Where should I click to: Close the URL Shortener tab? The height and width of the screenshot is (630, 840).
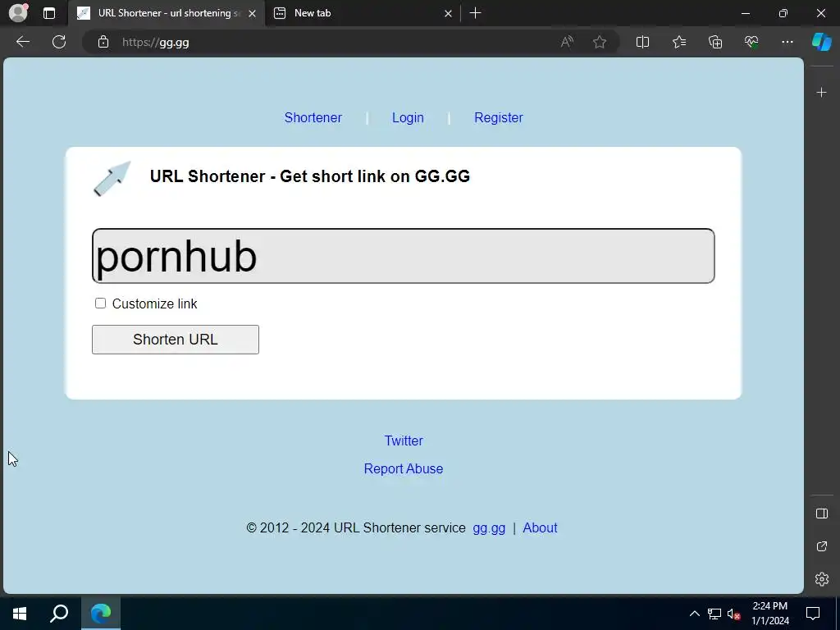click(x=253, y=13)
